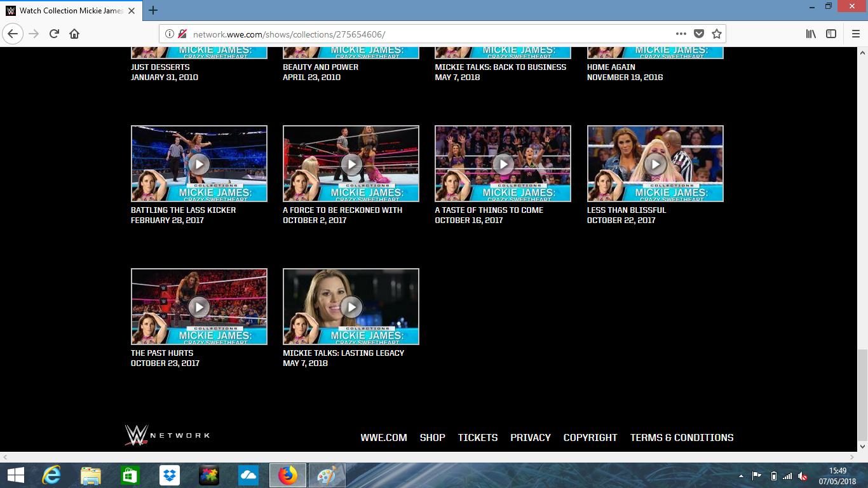Viewport: 868px width, 488px height.
Task: Bookmark this page with the star
Action: pyautogui.click(x=717, y=34)
